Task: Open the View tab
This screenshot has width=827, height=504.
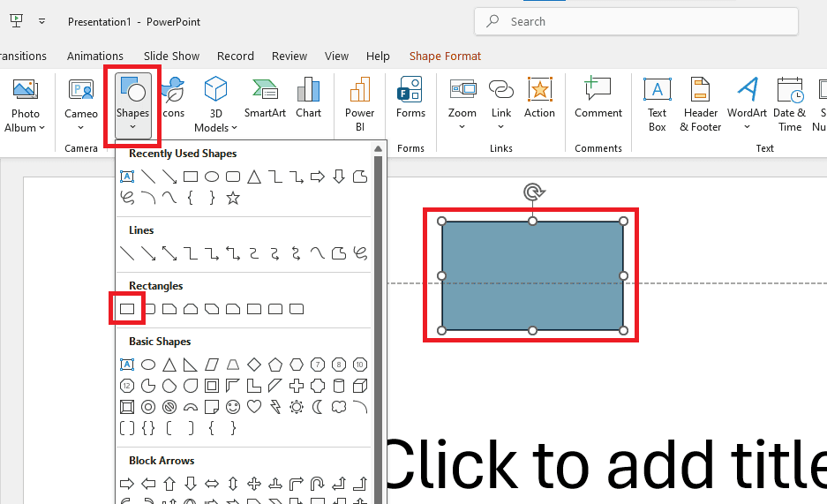Action: pos(336,56)
